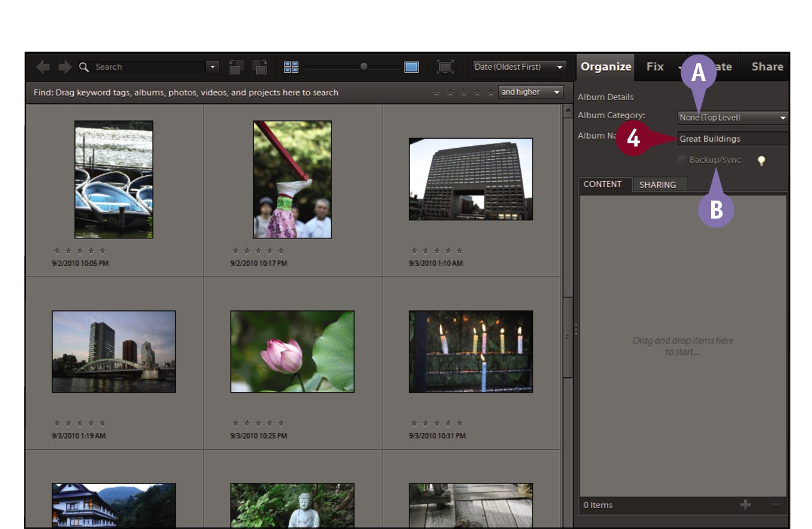Open the Album Category dropdown
This screenshot has width=812, height=529.
coord(732,118)
